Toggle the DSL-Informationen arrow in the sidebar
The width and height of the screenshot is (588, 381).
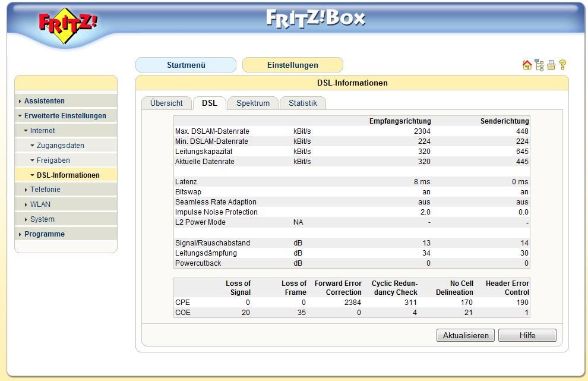[x=32, y=175]
